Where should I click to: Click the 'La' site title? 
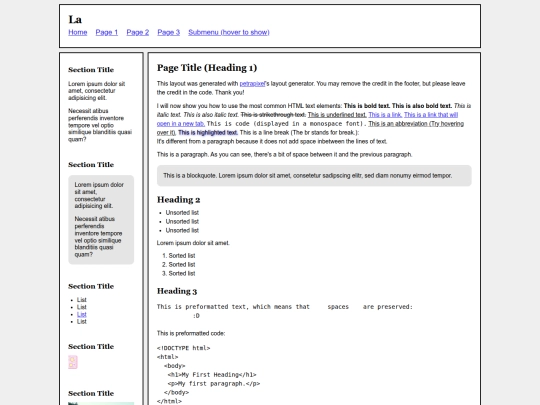(x=75, y=20)
